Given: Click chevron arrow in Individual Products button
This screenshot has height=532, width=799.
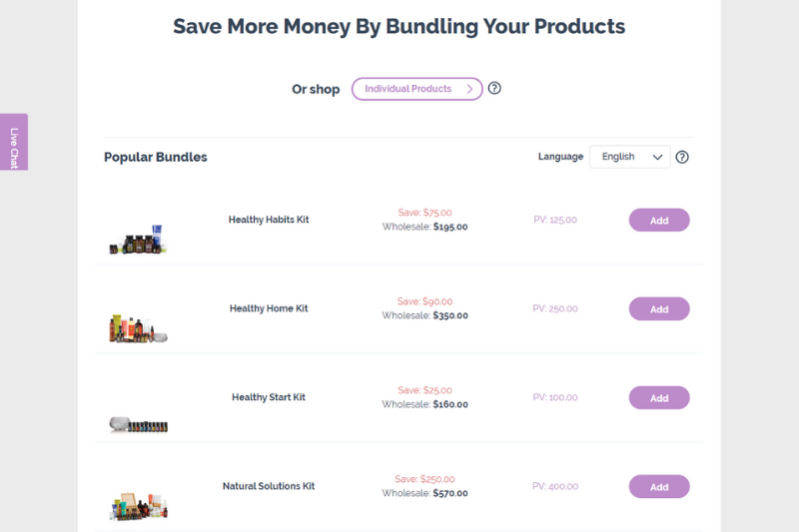Looking at the screenshot, I should coord(469,89).
